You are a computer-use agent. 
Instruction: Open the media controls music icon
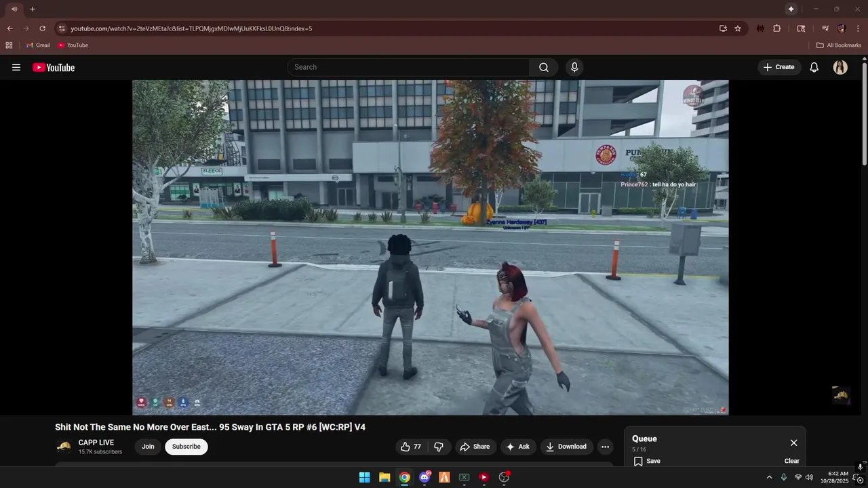825,28
